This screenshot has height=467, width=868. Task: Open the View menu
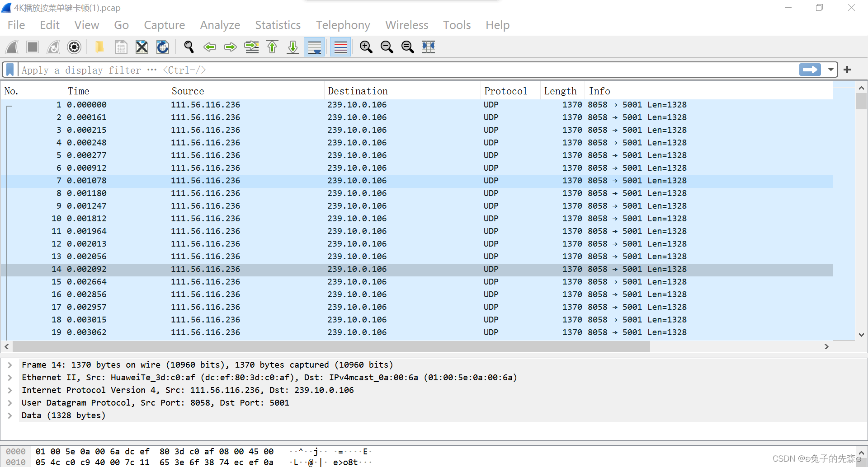(87, 25)
